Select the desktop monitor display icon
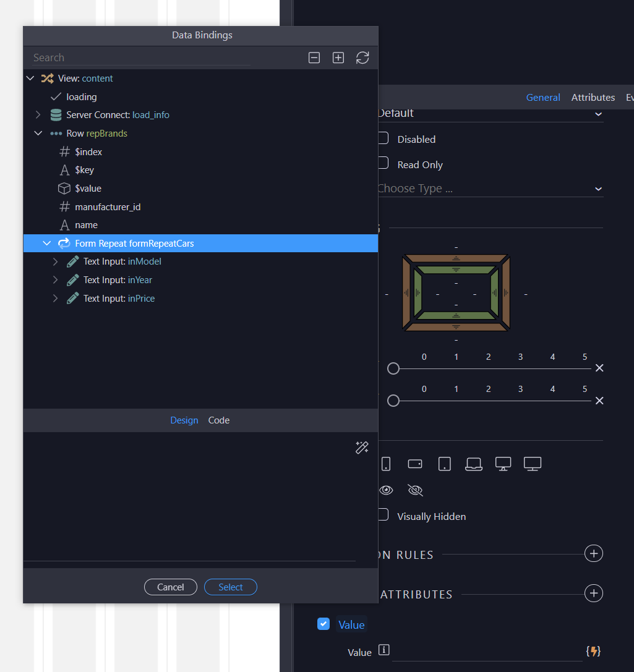634x672 pixels. click(503, 464)
